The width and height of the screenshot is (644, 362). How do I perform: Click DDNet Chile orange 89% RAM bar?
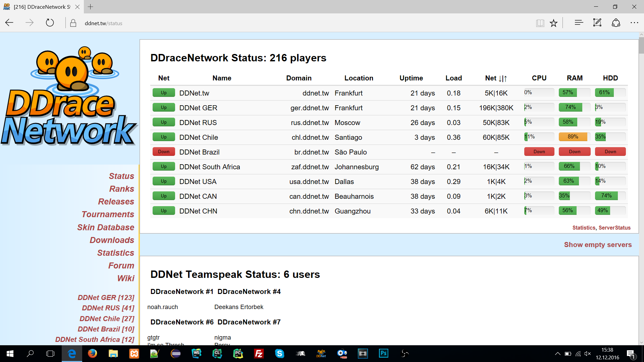[573, 137]
